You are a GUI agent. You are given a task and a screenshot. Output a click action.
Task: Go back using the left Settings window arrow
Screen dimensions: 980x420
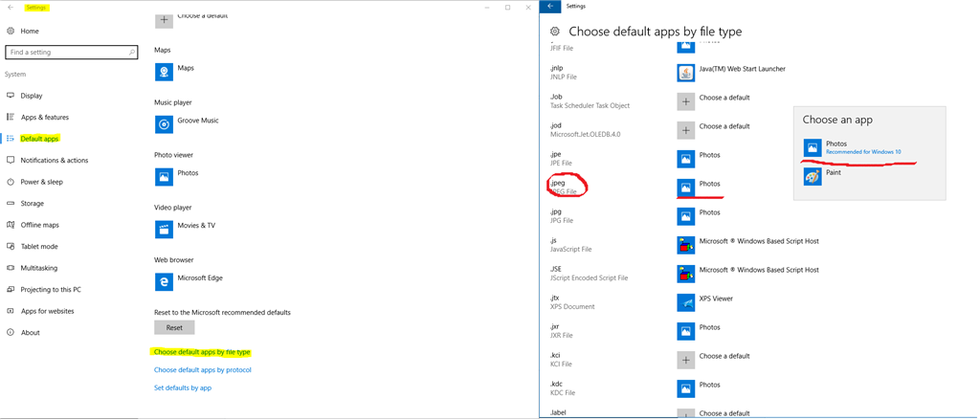coord(11,8)
